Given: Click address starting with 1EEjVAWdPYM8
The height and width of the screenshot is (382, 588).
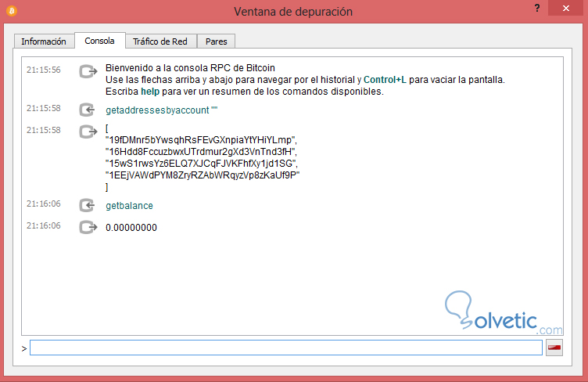Looking at the screenshot, I should 203,175.
